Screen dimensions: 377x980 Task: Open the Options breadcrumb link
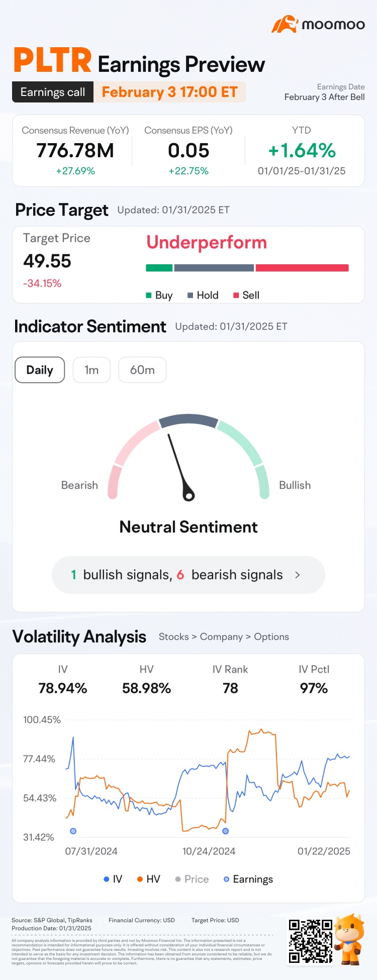point(271,637)
